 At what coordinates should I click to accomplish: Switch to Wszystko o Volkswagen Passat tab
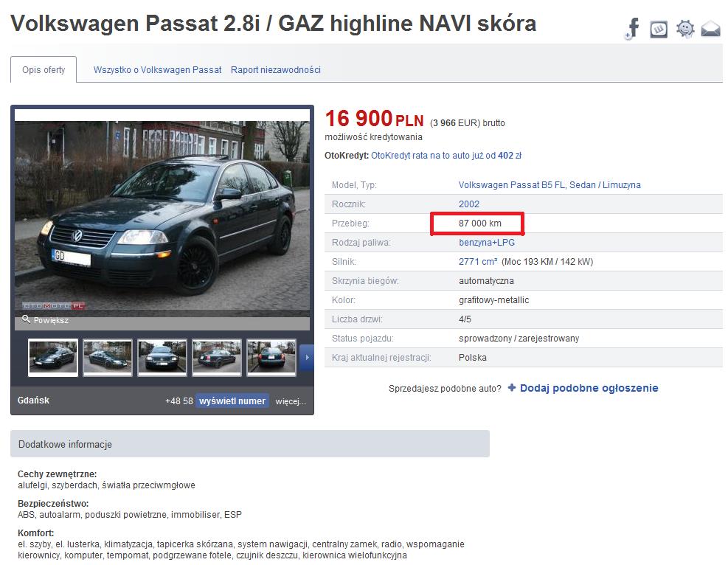(x=157, y=69)
